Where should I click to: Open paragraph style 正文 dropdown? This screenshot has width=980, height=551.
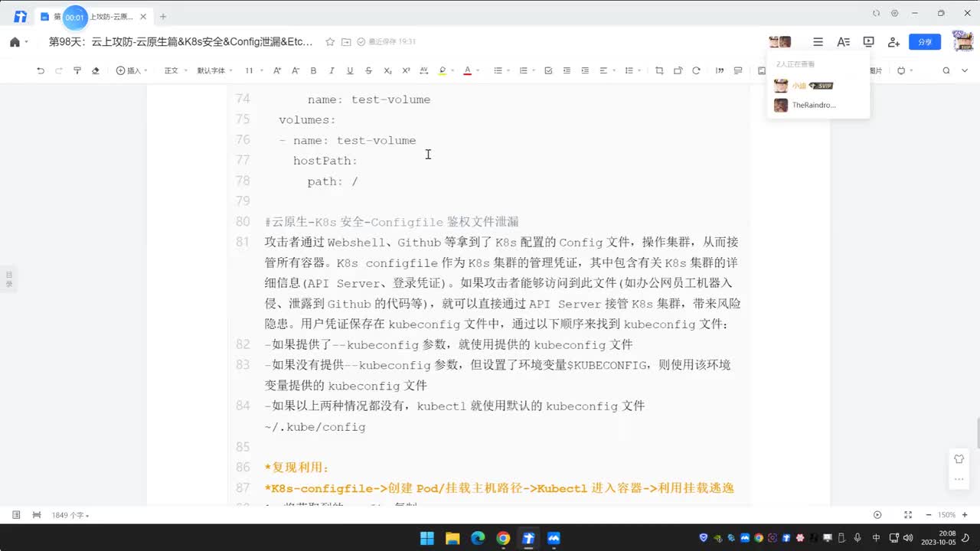click(175, 70)
